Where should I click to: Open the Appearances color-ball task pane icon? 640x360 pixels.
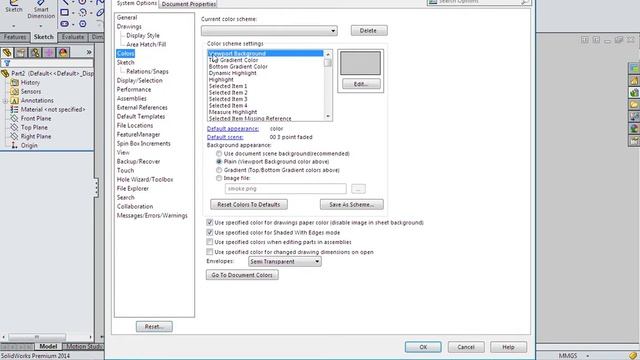point(634,129)
